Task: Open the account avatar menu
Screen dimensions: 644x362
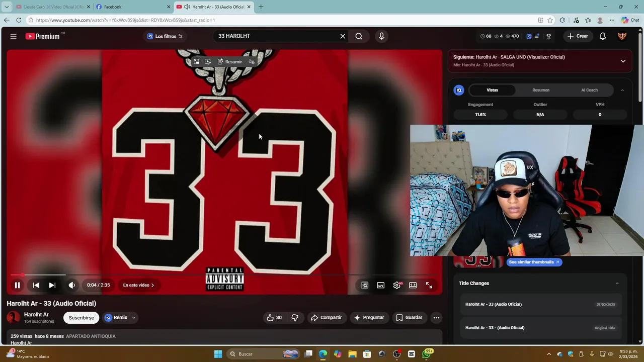Action: click(622, 36)
